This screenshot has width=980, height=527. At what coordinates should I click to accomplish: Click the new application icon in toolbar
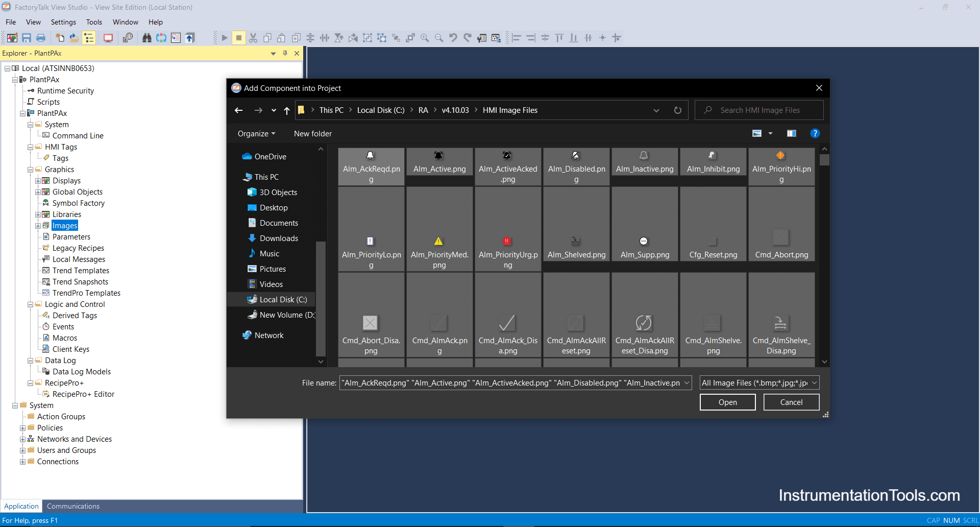[x=60, y=38]
